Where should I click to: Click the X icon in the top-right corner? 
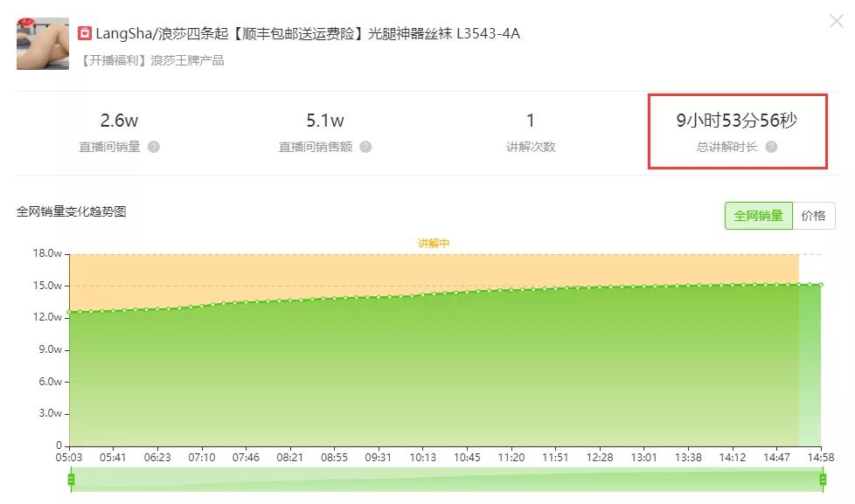tap(837, 21)
